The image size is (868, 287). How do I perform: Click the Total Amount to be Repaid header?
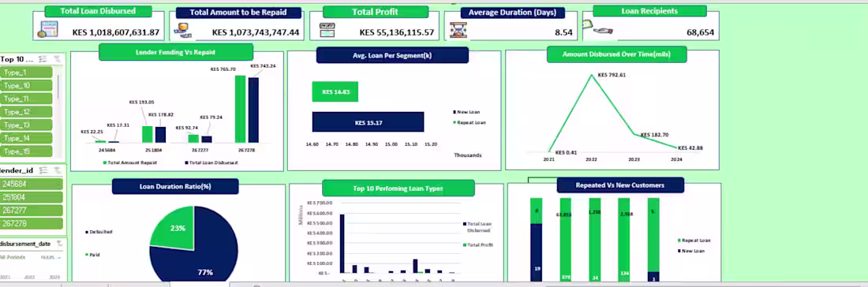tap(238, 13)
